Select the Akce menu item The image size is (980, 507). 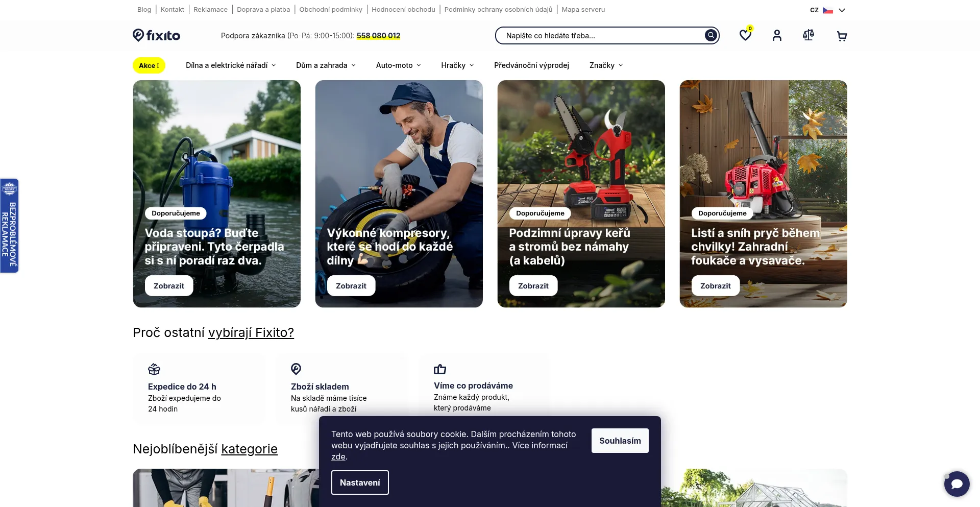tap(149, 65)
